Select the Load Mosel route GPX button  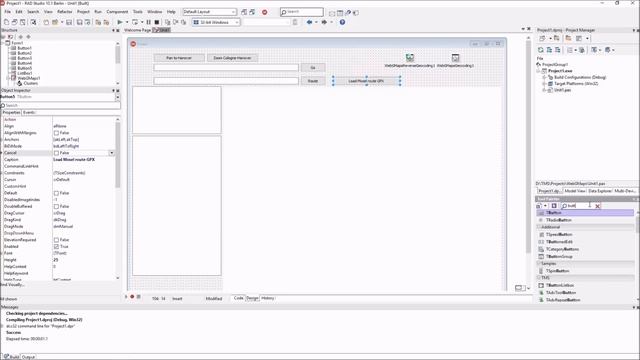[x=366, y=81]
